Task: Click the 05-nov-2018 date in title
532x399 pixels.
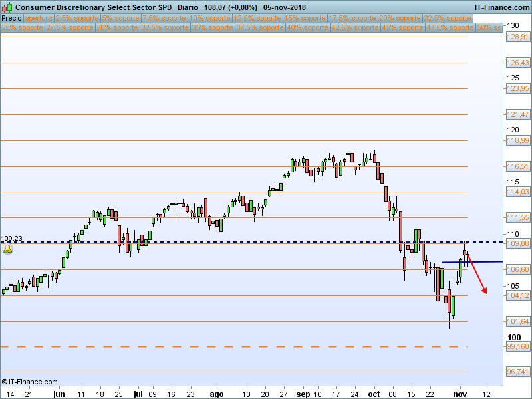Action: pos(285,7)
